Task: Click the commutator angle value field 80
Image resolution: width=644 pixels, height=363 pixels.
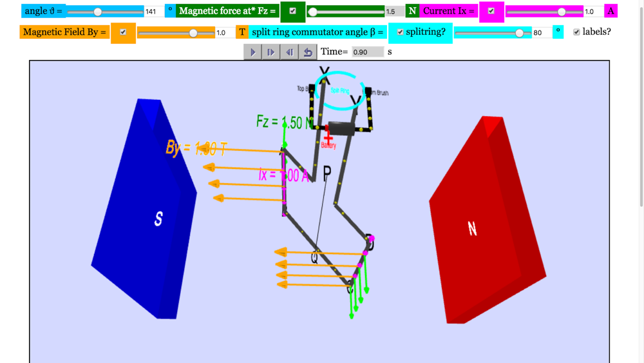Action: click(x=542, y=32)
